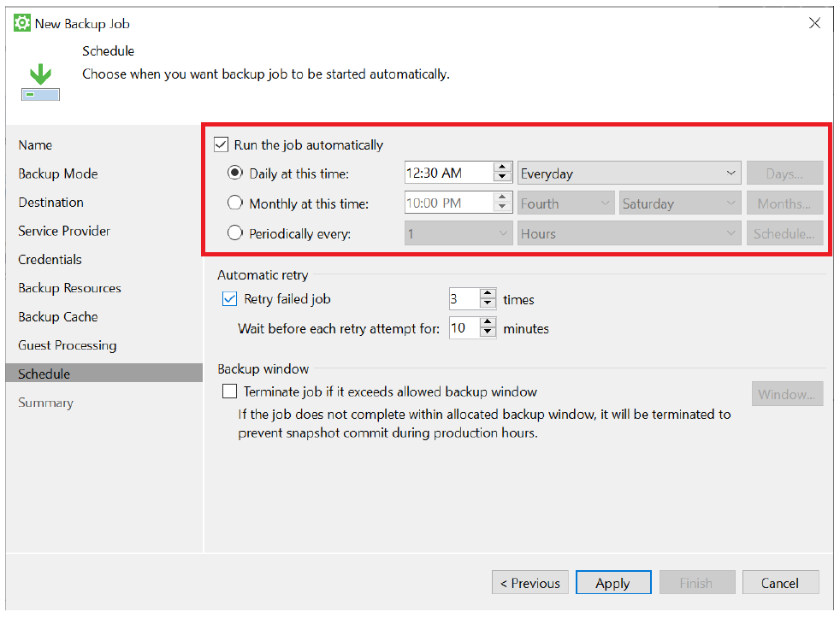Decrease daily time with down spinner arrow
The width and height of the screenshot is (840, 618).
[502, 178]
